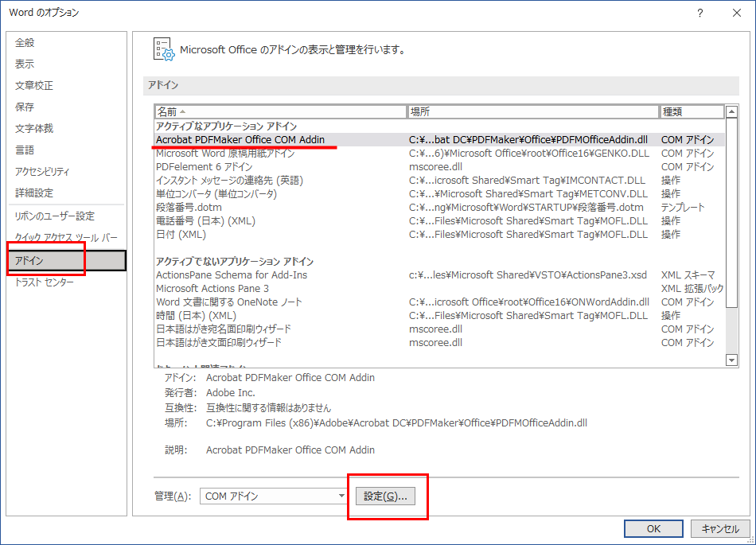Select Microsoft Word 原稿用紙アドイン entry

439,154
